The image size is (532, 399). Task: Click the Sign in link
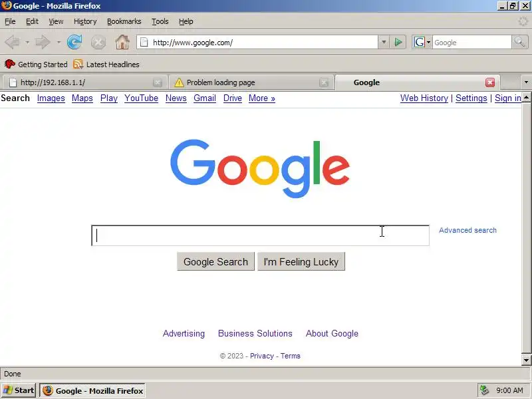tap(508, 98)
